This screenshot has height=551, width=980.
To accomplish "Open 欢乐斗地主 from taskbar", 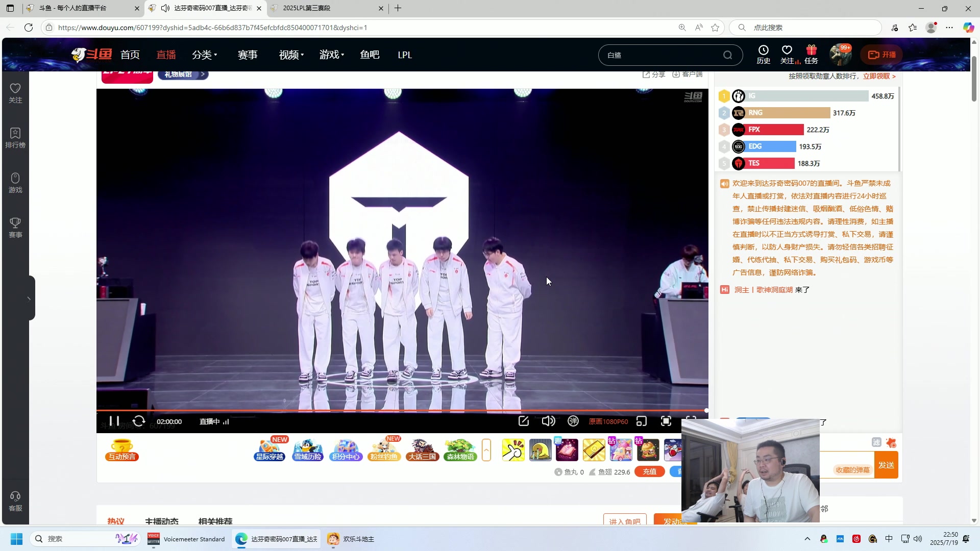I will [x=351, y=539].
